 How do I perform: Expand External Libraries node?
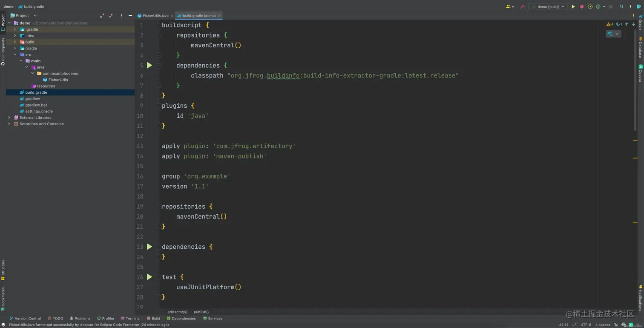pos(9,118)
